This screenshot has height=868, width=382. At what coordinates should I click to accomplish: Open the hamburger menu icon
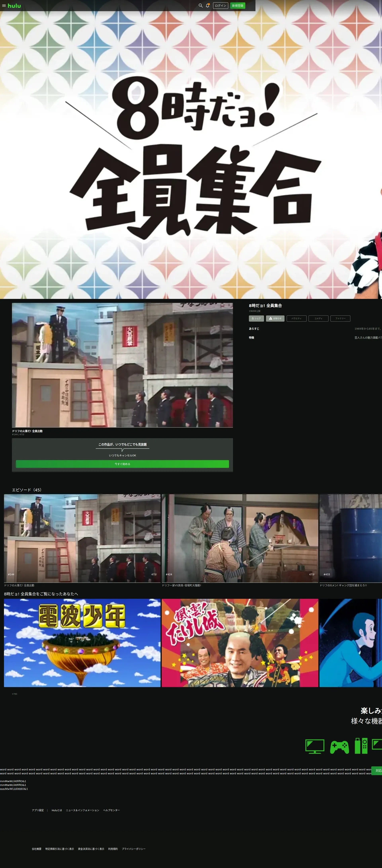pos(4,6)
